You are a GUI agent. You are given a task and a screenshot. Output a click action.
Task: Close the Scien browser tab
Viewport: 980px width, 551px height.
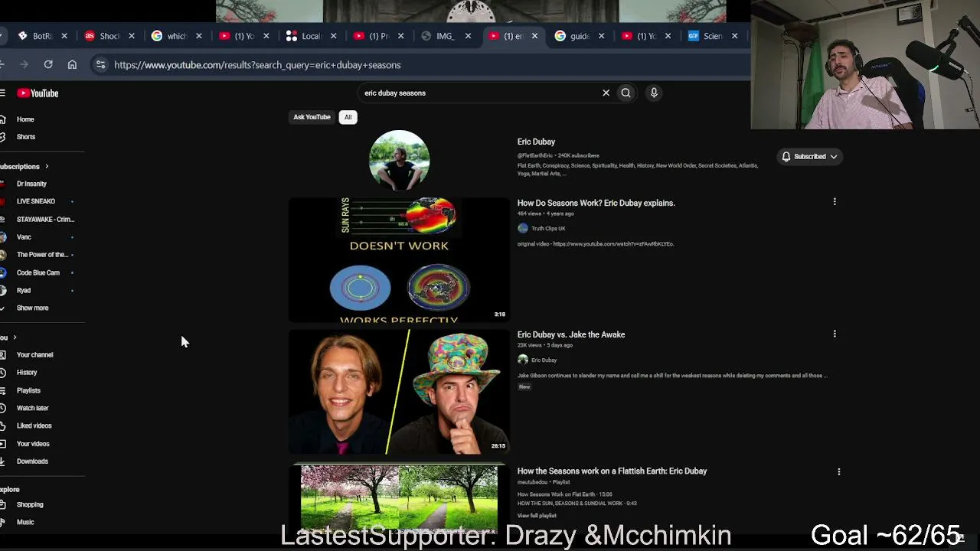coord(735,36)
